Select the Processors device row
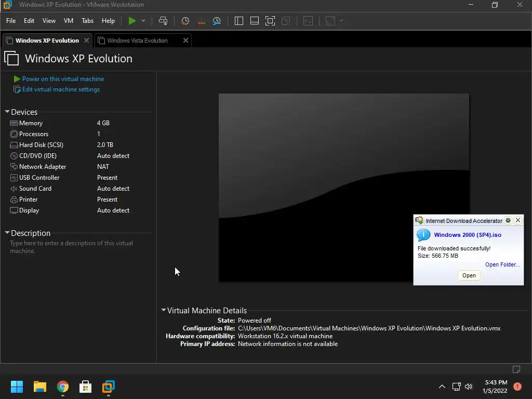This screenshot has height=399, width=532. [79, 134]
